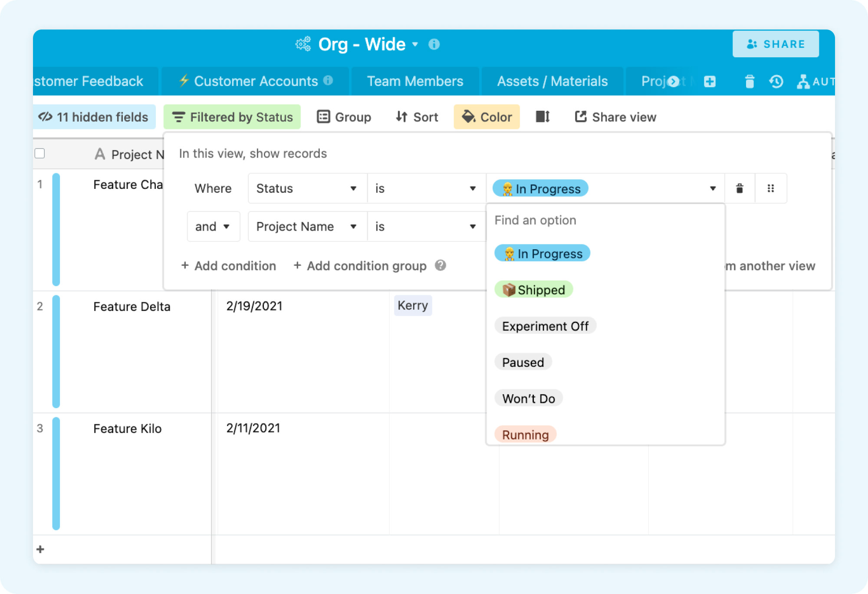Open the Automations panel
868x594 pixels.
[806, 81]
